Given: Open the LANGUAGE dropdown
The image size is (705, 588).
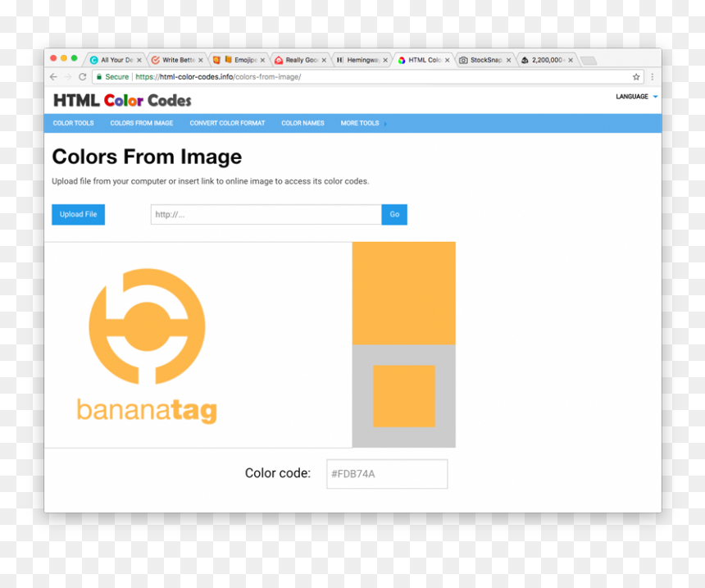Looking at the screenshot, I should [x=636, y=97].
